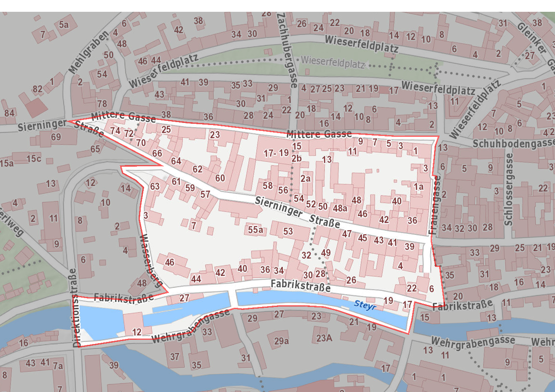Image resolution: width=555 pixels, height=392 pixels.
Task: Click building number 48a
Action: coord(340,208)
